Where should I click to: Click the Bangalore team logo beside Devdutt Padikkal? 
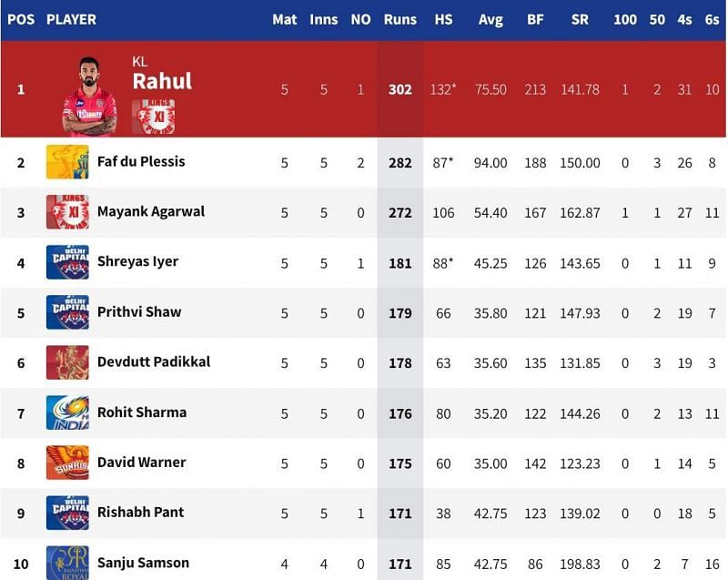(67, 362)
